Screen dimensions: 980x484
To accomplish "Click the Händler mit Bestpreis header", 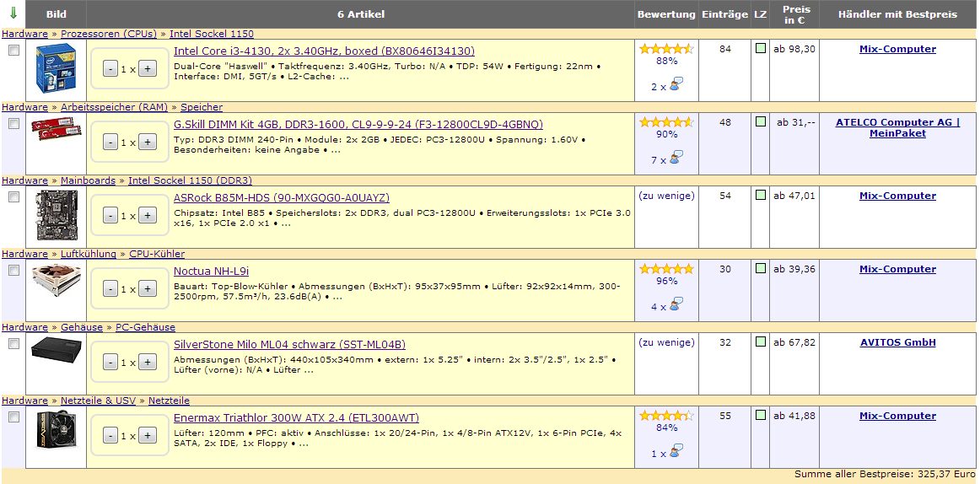I will (897, 13).
